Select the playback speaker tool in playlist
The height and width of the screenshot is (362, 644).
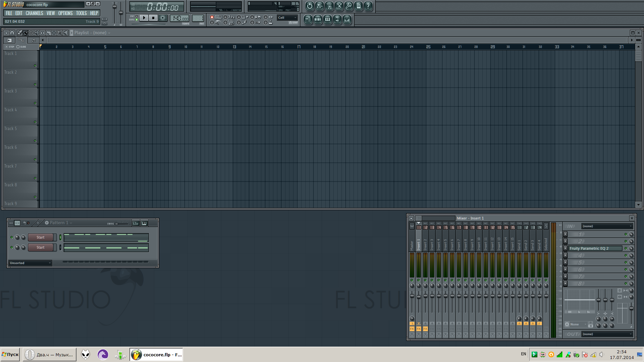click(x=65, y=33)
